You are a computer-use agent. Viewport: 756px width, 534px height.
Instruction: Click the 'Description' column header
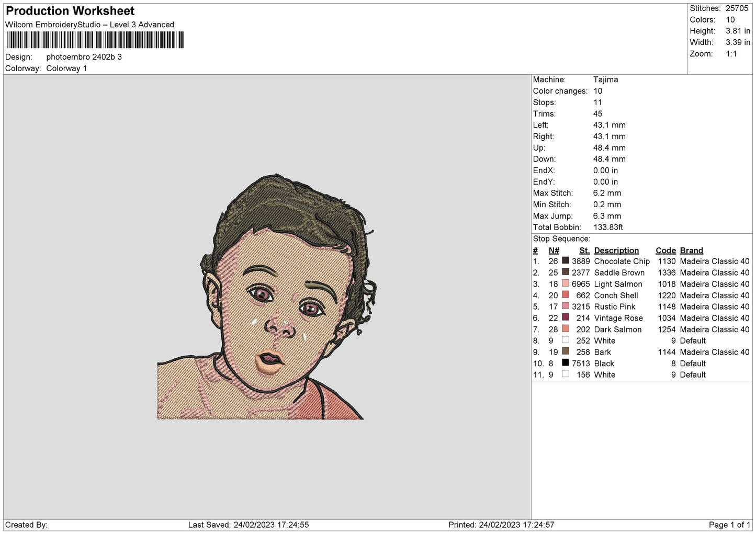tap(616, 251)
